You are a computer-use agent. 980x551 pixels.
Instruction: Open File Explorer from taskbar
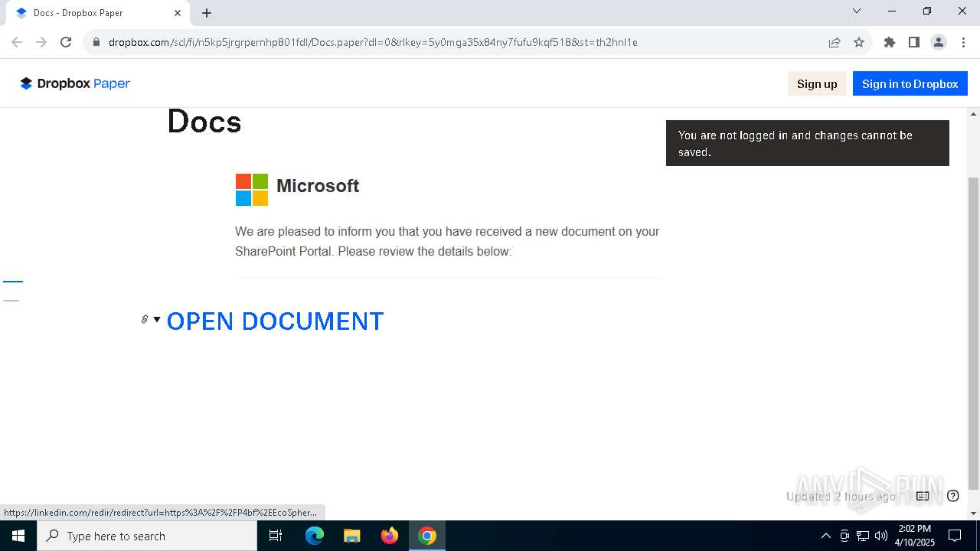click(352, 536)
